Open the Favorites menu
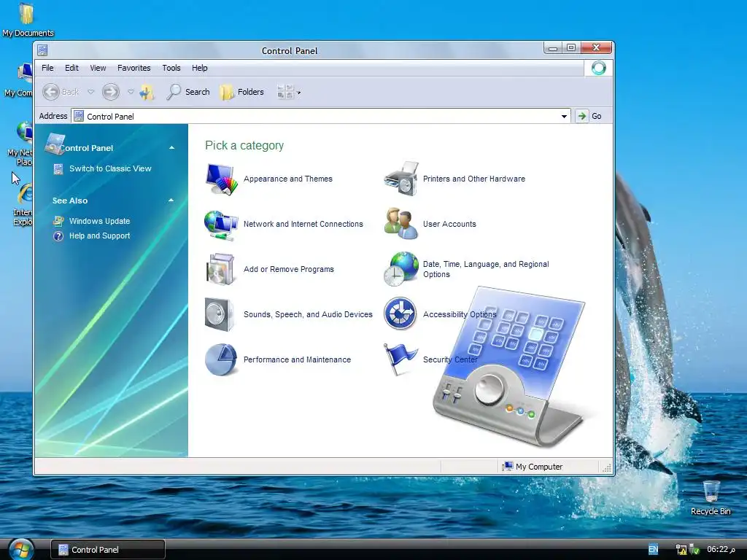The image size is (747, 560). (134, 68)
